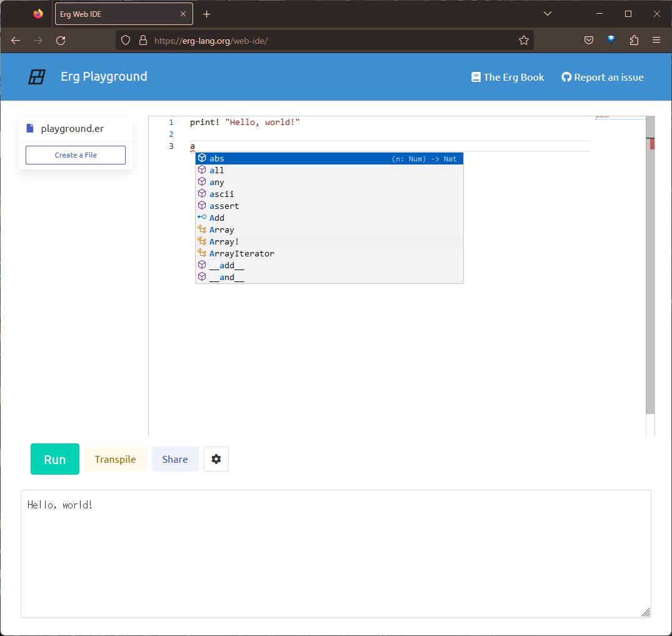The height and width of the screenshot is (636, 672).
Task: Close the Erg Web IDE tab
Action: click(x=183, y=14)
